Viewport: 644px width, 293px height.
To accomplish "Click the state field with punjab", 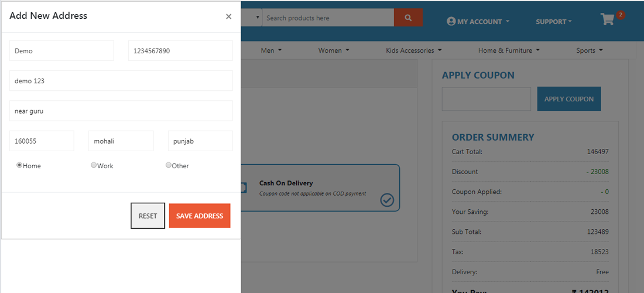I will (200, 141).
